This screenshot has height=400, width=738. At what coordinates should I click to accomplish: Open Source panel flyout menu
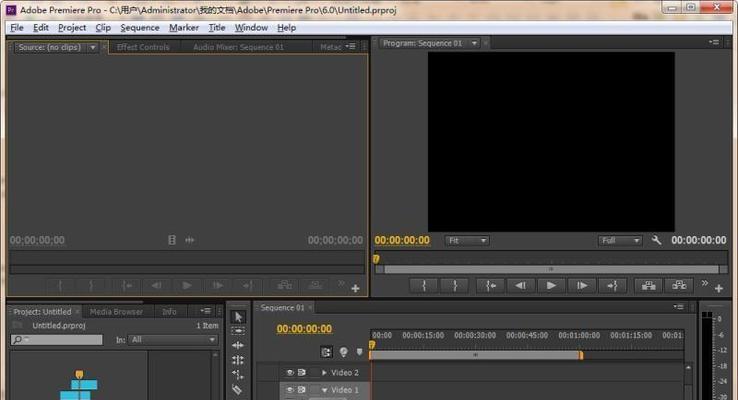click(x=351, y=46)
